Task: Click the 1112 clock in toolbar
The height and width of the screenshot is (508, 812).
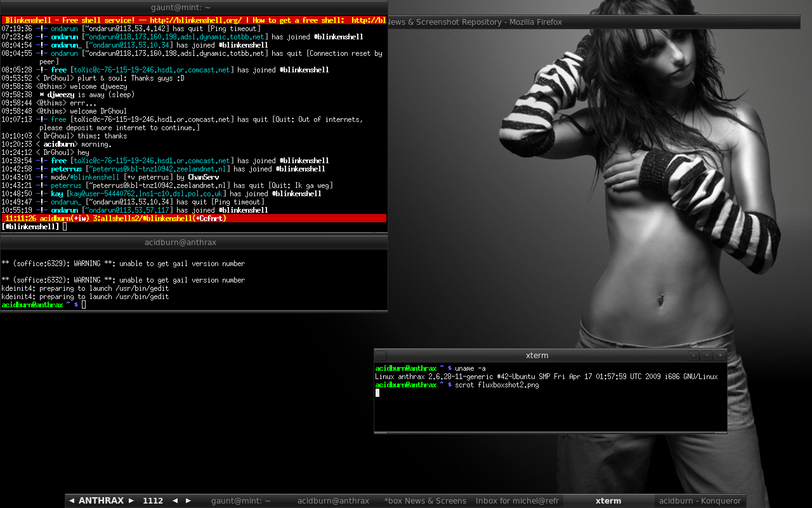Action: (x=153, y=501)
